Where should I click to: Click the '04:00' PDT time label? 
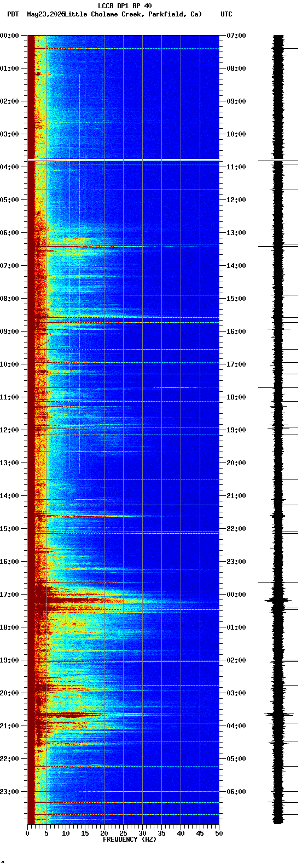[9, 167]
